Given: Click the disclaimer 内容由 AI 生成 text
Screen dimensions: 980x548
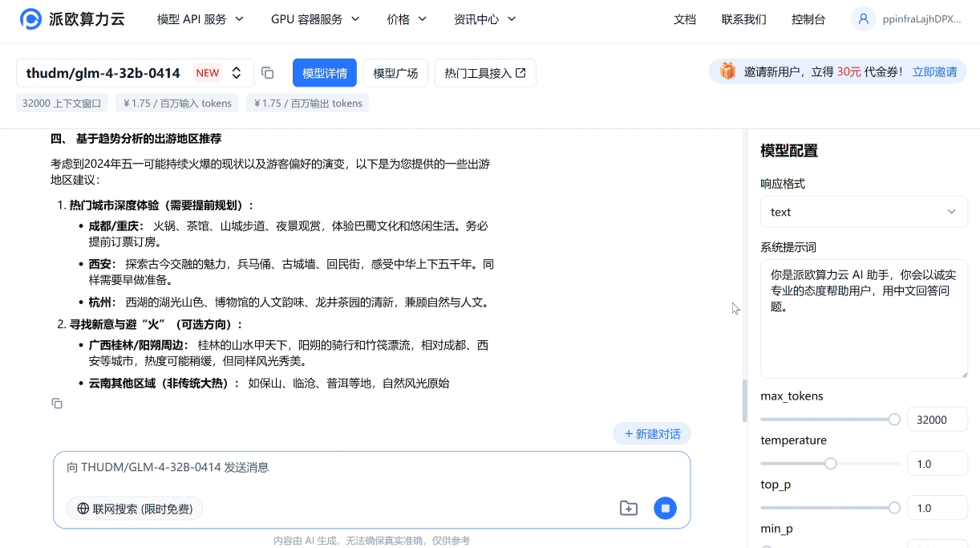Looking at the screenshot, I should (x=372, y=541).
